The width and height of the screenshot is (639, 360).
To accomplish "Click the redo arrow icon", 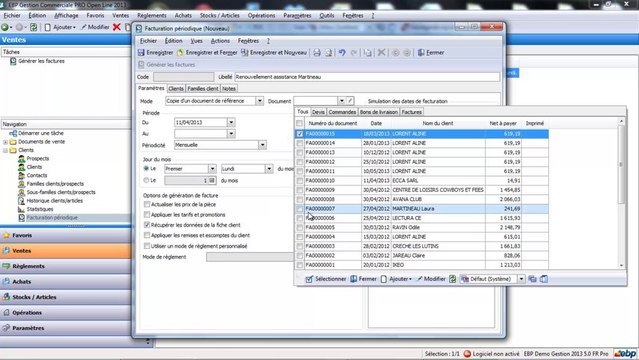I will point(354,53).
